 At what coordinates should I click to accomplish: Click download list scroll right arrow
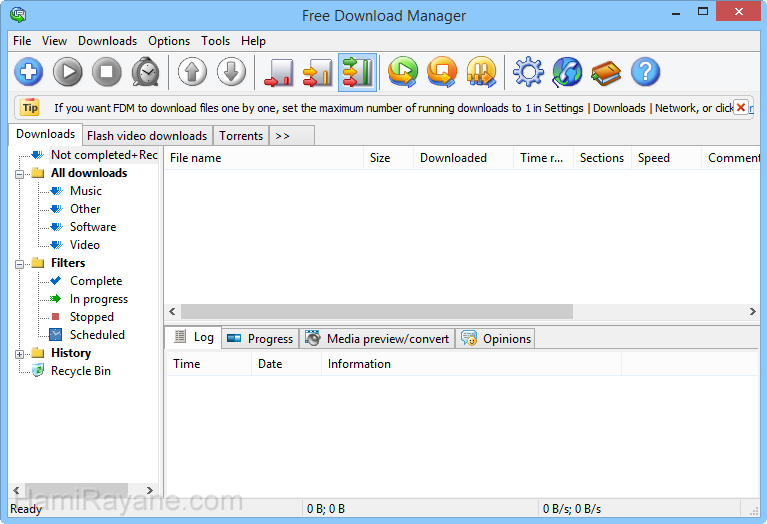(x=752, y=311)
